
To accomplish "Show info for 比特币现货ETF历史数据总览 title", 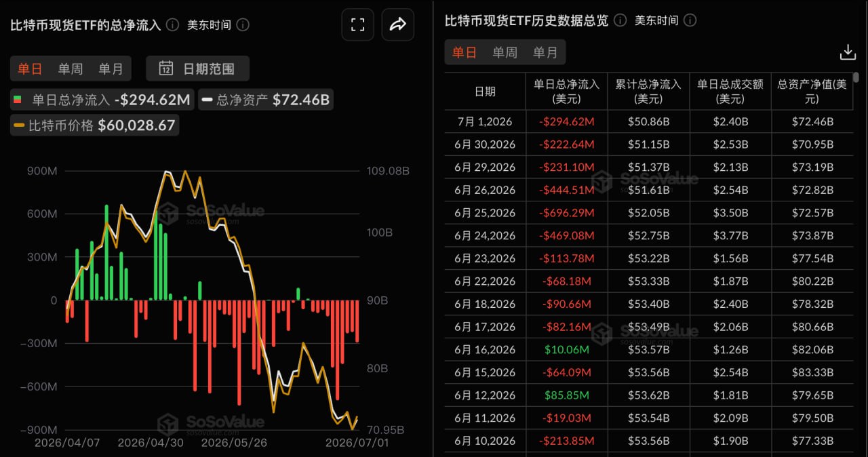I will click(x=620, y=20).
